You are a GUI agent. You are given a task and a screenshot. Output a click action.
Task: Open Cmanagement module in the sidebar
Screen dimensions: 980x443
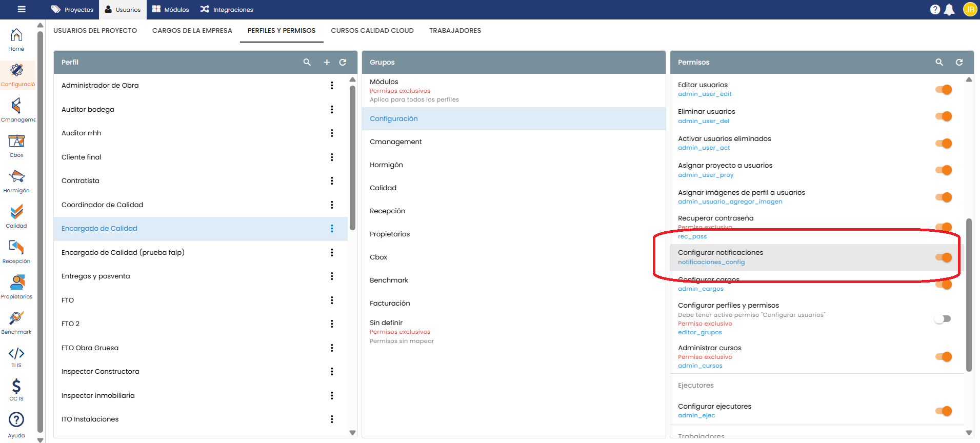(x=18, y=111)
